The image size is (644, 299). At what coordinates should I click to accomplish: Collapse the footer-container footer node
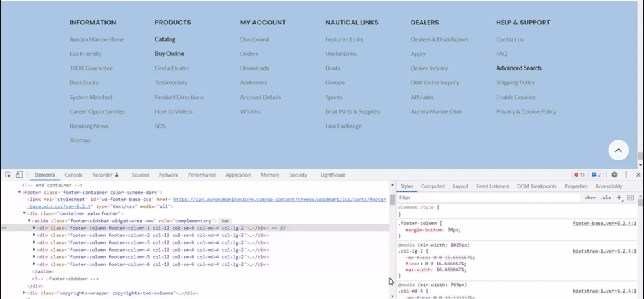tap(19, 192)
